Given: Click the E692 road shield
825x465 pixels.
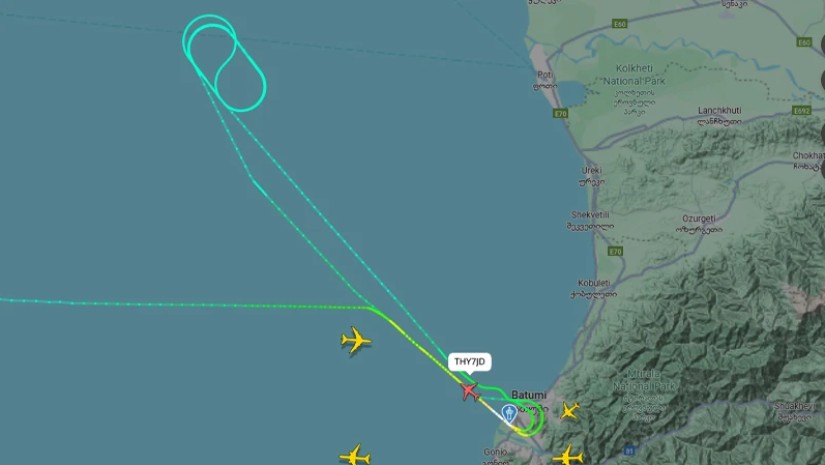Looking at the screenshot, I should [x=801, y=110].
